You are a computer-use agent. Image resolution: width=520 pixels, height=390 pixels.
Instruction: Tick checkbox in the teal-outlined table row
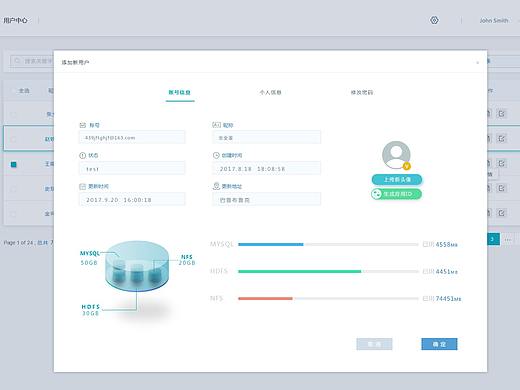[x=14, y=139]
